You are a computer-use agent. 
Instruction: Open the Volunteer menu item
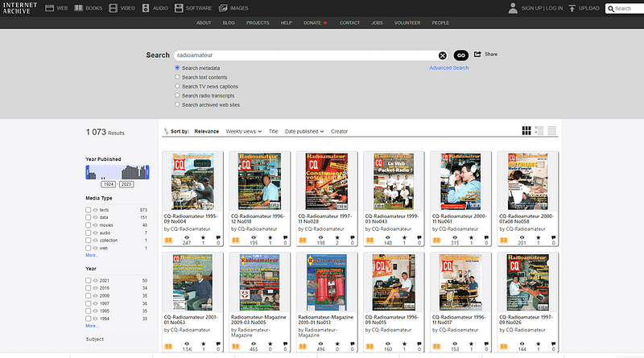(408, 23)
